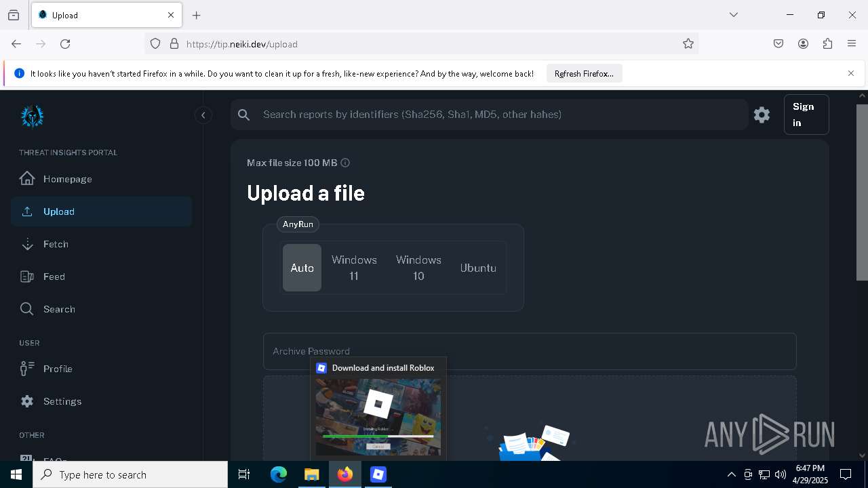Show site security padlock info
This screenshot has width=868, height=488.
(174, 43)
